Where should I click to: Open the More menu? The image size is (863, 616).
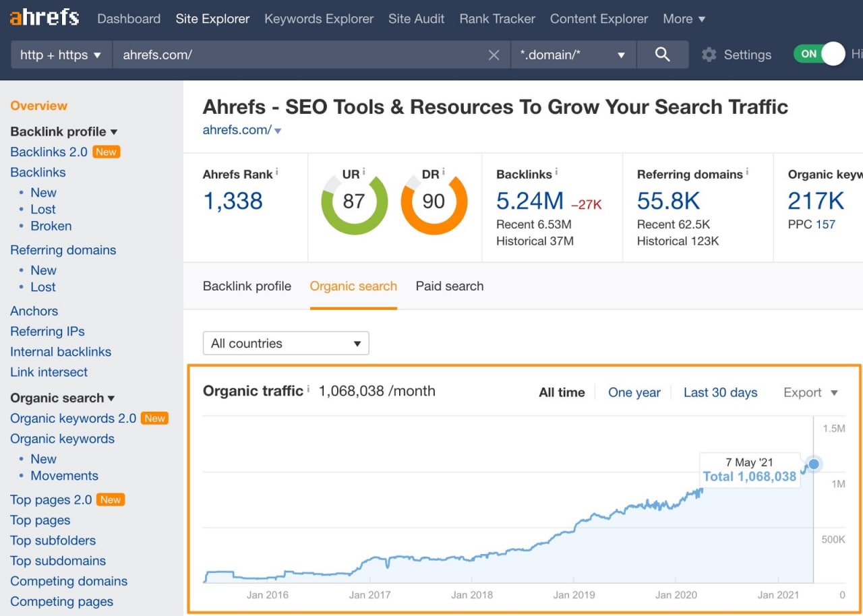pos(684,19)
